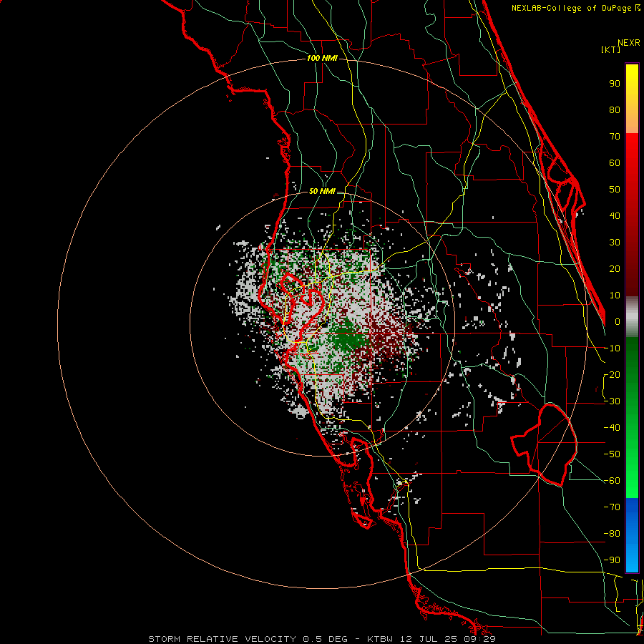Select the yellow segment of the color bar
This screenshot has height=644, width=644.
(x=632, y=99)
